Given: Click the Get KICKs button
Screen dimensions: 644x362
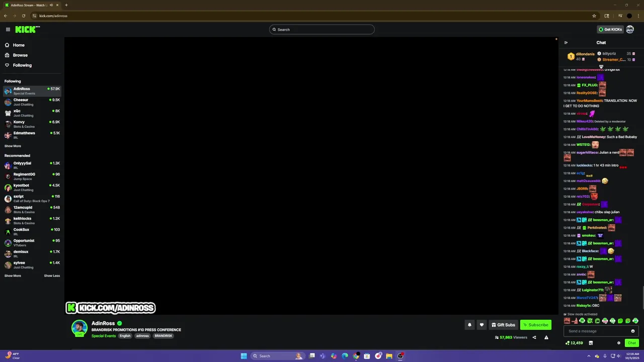Looking at the screenshot, I should pyautogui.click(x=610, y=29).
